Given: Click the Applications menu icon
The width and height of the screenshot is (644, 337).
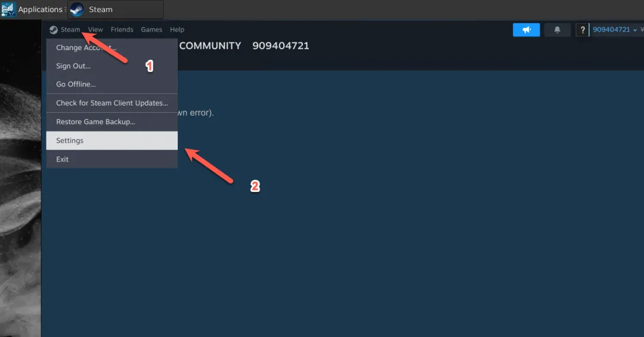Looking at the screenshot, I should tap(8, 10).
